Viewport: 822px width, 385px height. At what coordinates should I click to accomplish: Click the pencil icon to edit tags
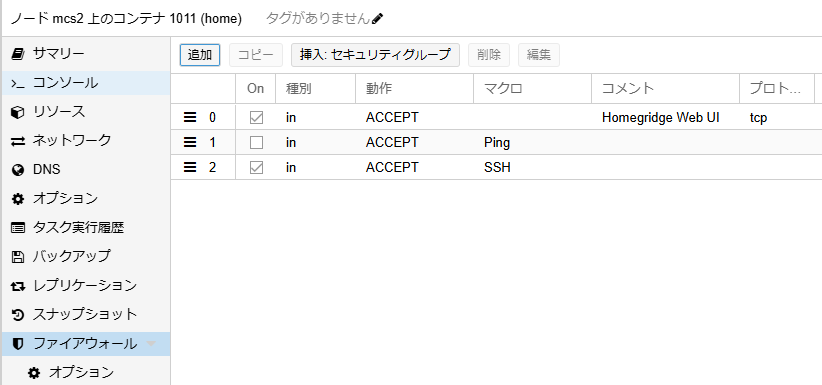click(x=377, y=19)
